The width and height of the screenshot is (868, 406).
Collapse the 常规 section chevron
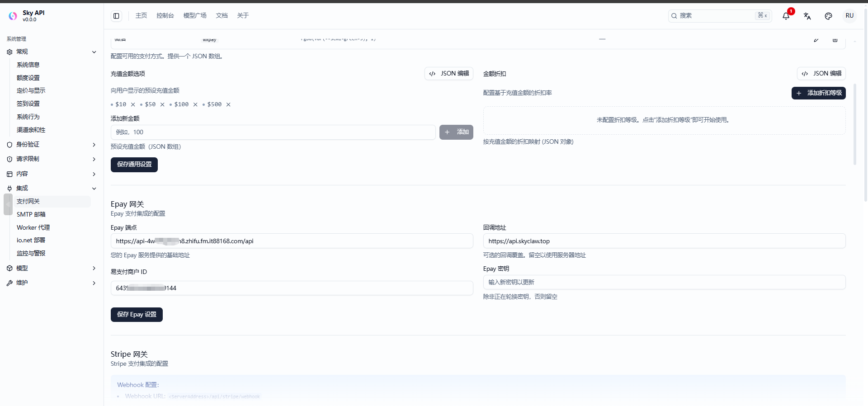(x=94, y=52)
